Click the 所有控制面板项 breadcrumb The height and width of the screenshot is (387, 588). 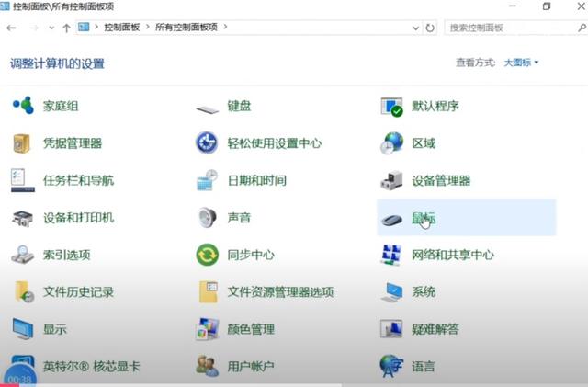point(187,27)
